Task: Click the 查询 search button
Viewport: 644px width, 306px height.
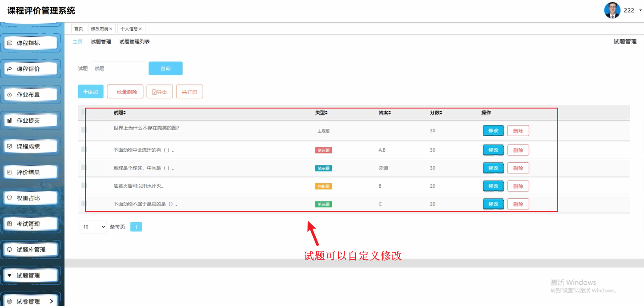Action: pos(165,68)
